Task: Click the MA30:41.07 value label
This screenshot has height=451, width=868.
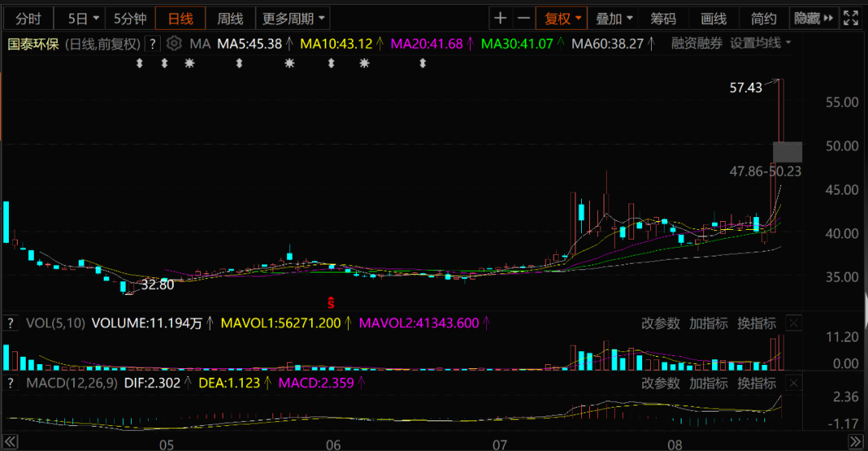Action: click(517, 43)
